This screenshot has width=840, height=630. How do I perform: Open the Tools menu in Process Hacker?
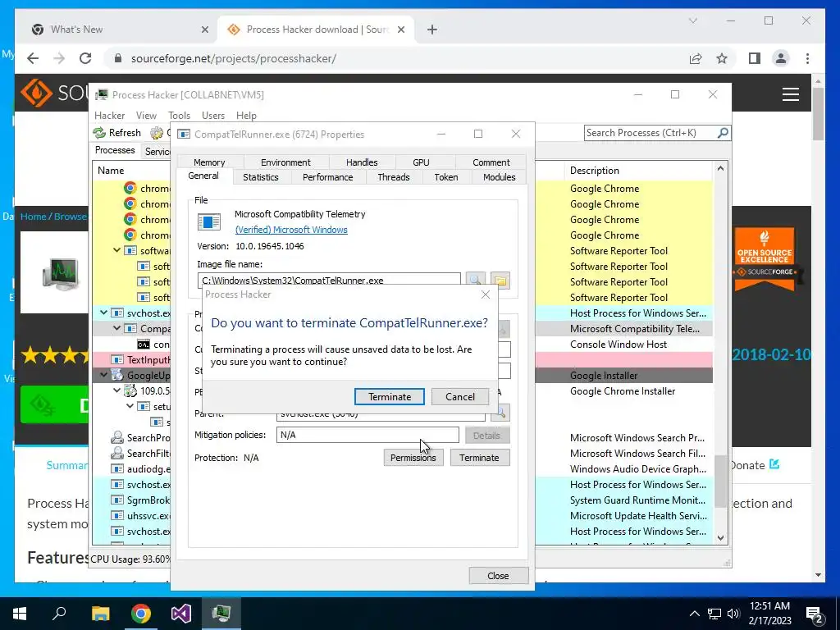[179, 115]
